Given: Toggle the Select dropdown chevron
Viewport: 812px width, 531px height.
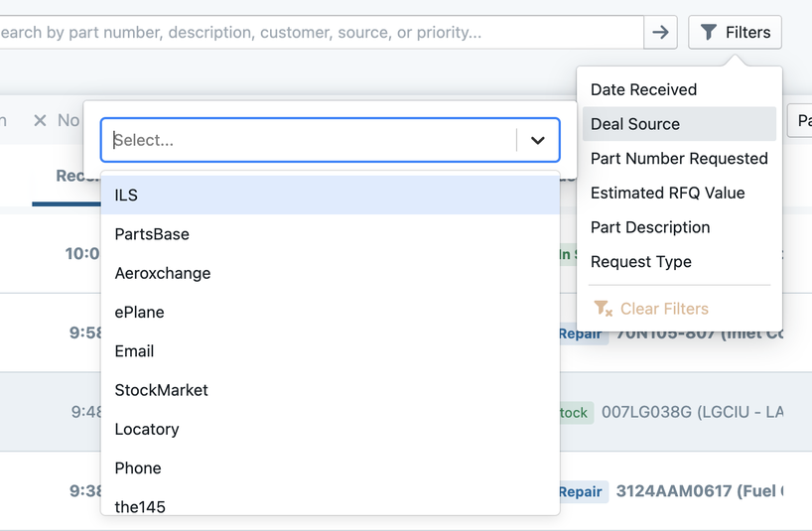Looking at the screenshot, I should 538,141.
